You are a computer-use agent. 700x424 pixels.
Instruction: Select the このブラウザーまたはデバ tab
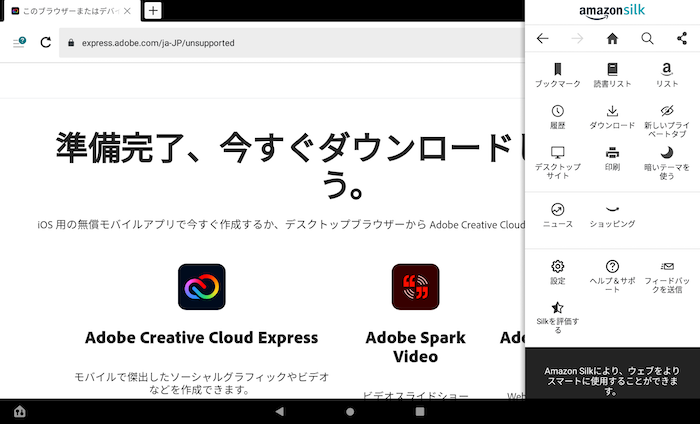click(71, 11)
